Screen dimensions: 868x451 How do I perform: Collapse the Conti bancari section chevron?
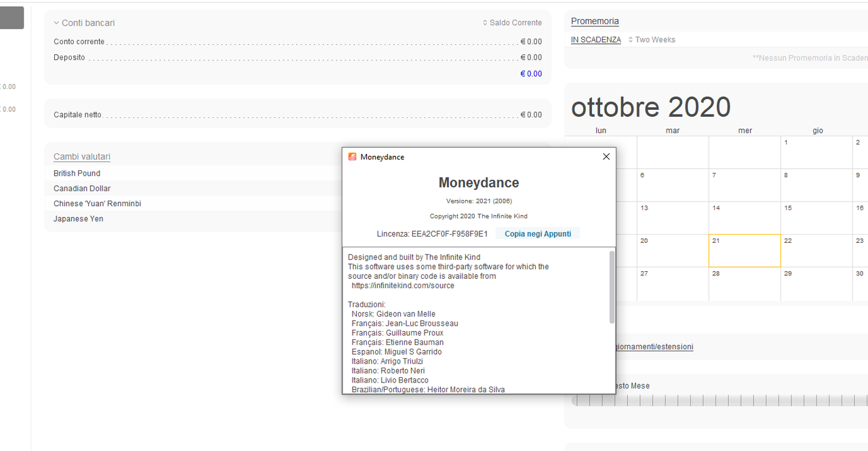click(56, 23)
